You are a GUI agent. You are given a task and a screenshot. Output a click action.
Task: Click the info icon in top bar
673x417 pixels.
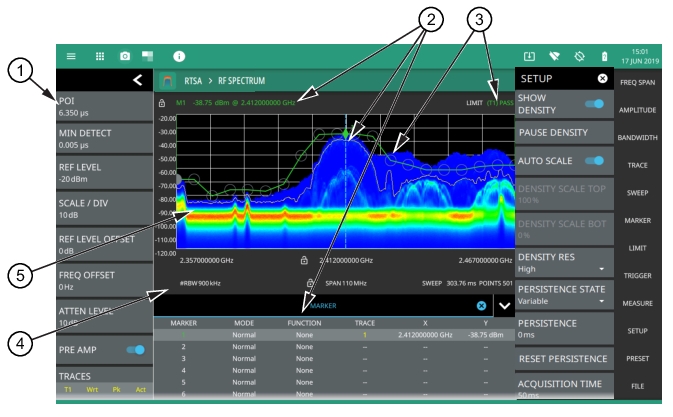(x=179, y=56)
